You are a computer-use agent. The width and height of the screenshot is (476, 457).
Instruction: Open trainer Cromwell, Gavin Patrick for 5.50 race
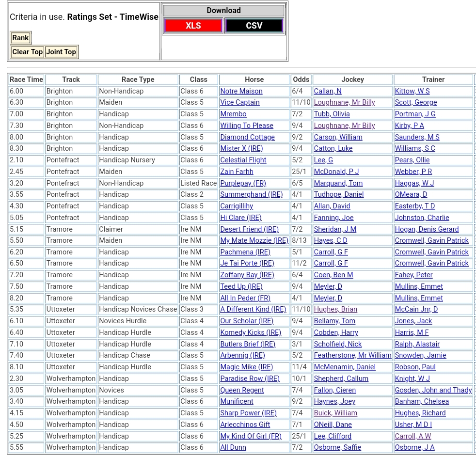(x=431, y=240)
